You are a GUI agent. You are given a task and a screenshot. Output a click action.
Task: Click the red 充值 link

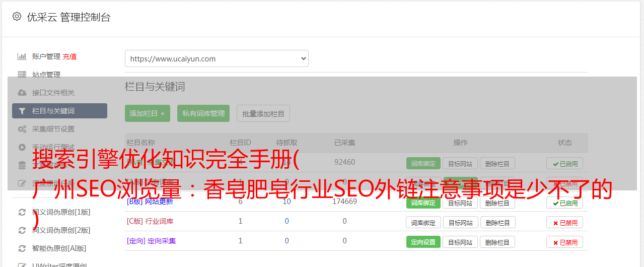tap(70, 56)
